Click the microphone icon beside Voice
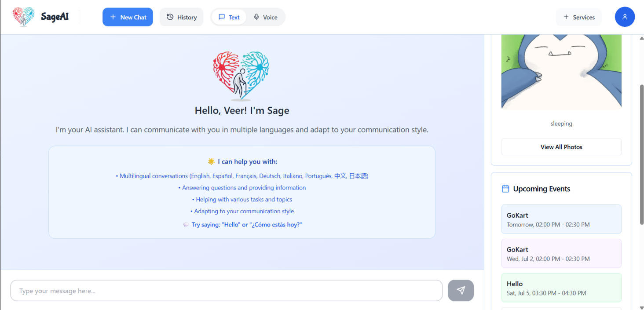This screenshot has width=644, height=310. click(256, 17)
